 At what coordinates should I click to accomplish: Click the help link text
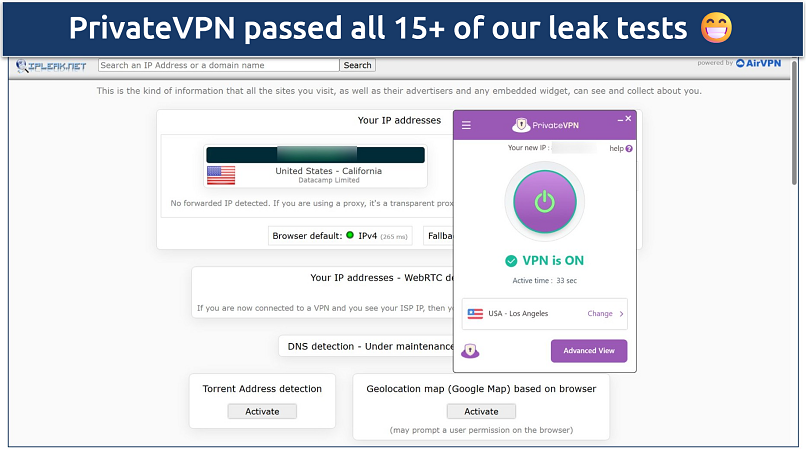coord(616,148)
